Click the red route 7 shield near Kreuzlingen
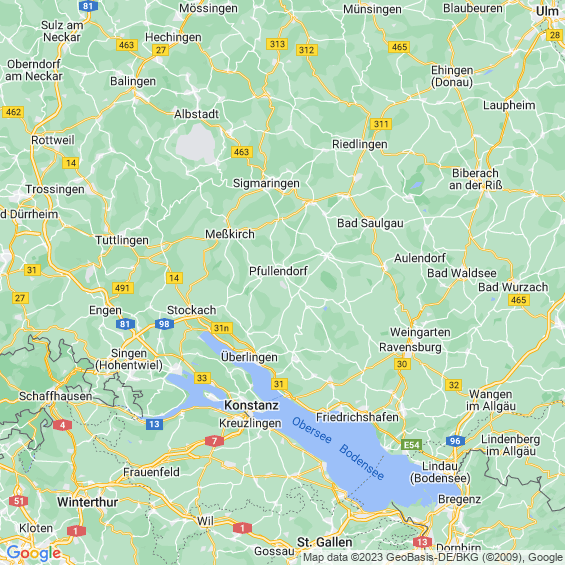This screenshot has width=565, height=565. click(x=214, y=441)
